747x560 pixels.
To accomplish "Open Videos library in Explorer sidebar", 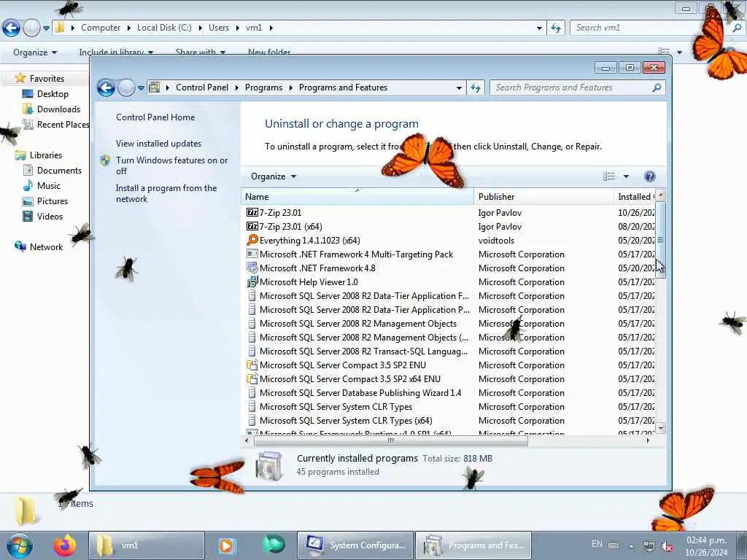I will point(50,216).
